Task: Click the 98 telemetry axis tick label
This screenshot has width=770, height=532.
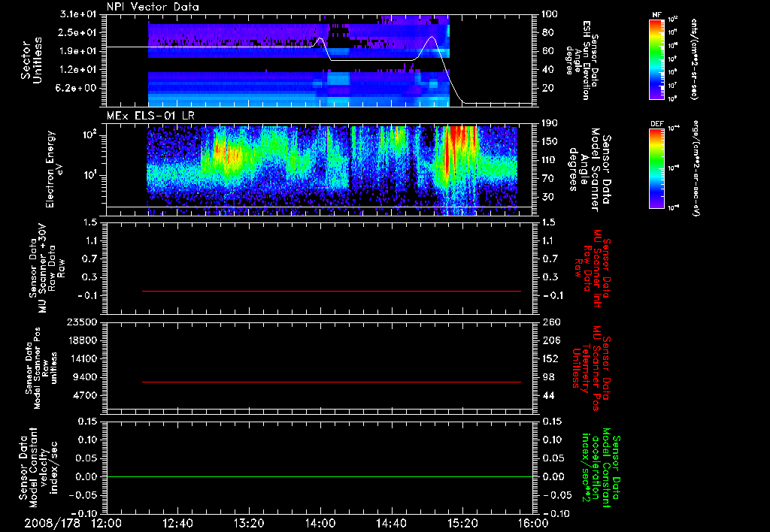Action: tap(547, 377)
